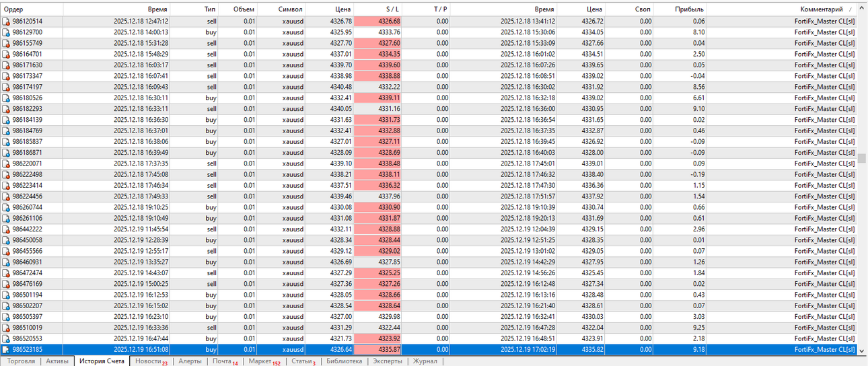Click the profit value -0.19
The image size is (868, 366).
(x=696, y=174)
